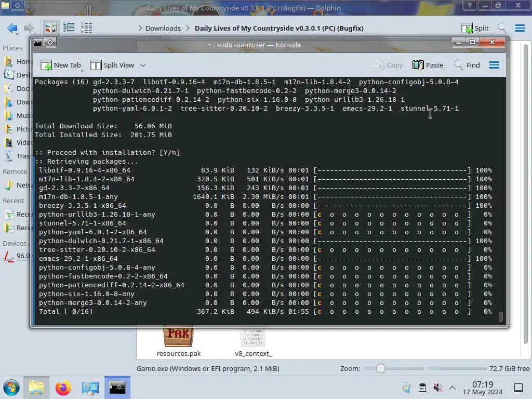Screen dimensions: 532x399
Task: Open Music in Places sidebar
Action: tap(17, 116)
